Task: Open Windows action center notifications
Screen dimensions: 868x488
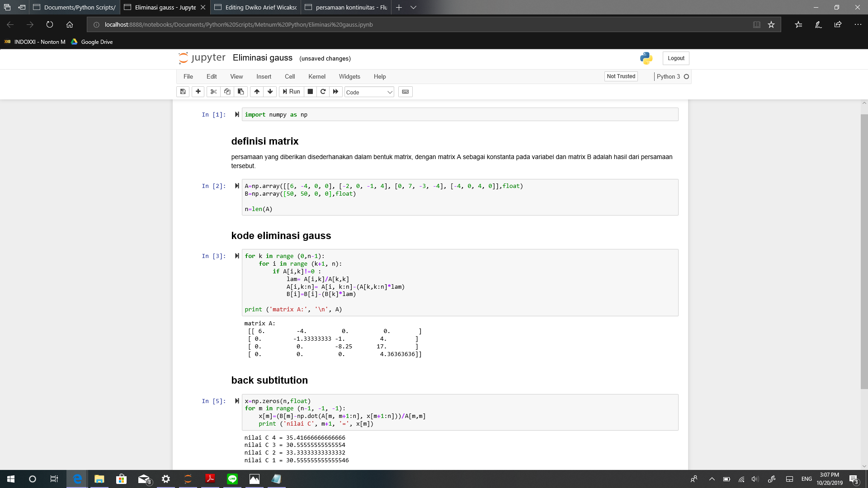Action: click(854, 479)
